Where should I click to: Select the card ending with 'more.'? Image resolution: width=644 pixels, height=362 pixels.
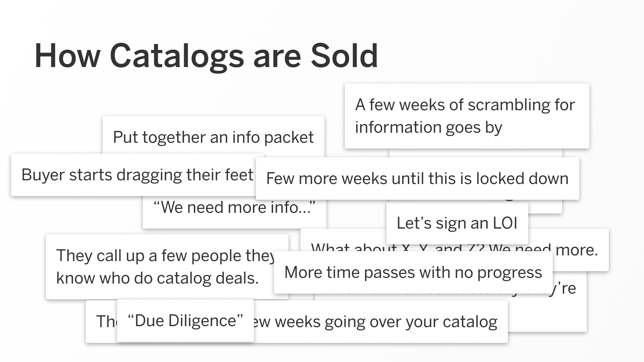click(x=580, y=250)
